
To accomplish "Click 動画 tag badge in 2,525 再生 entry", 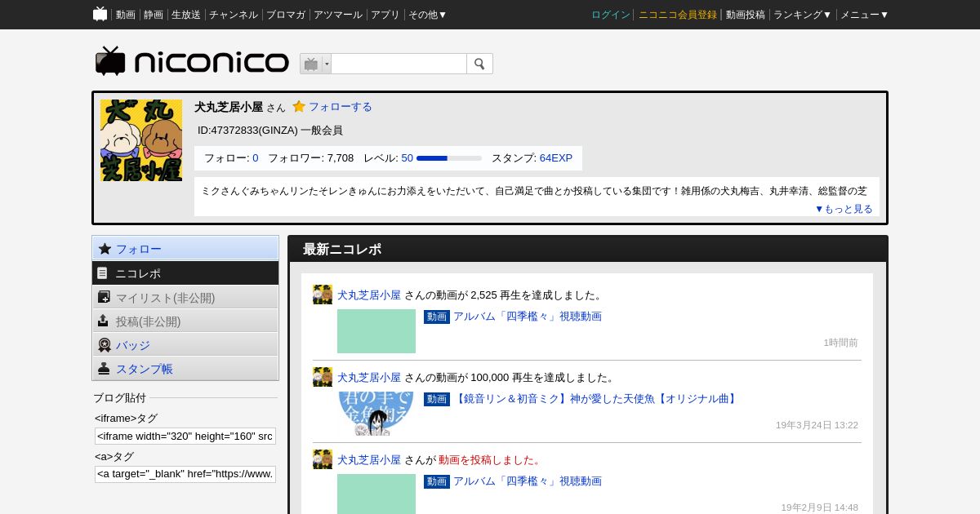I will tap(437, 317).
